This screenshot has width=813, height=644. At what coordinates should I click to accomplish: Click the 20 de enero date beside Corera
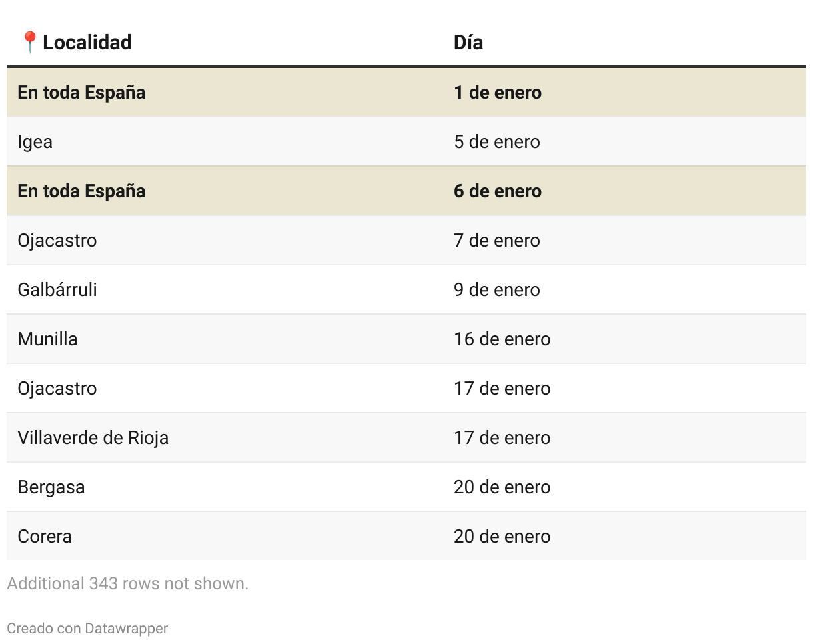[502, 537]
